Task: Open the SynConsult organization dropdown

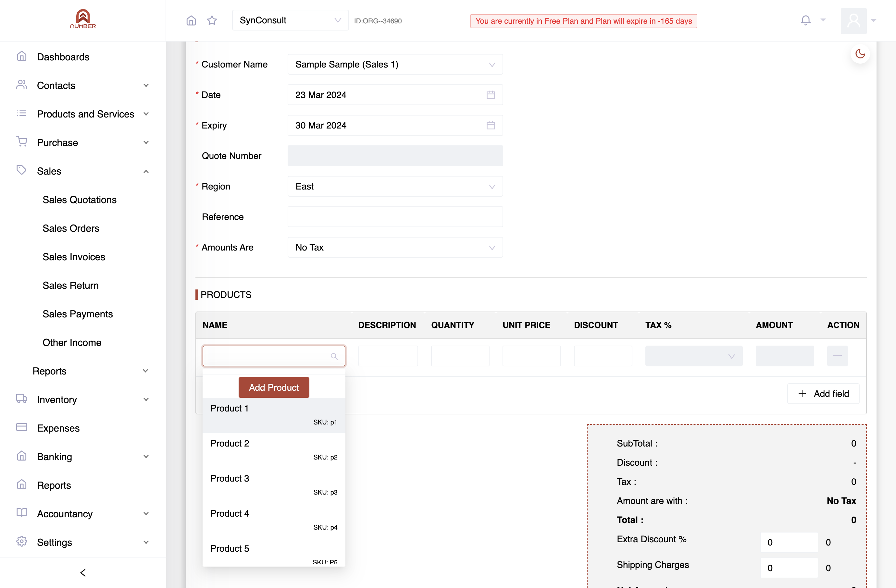Action: point(290,20)
